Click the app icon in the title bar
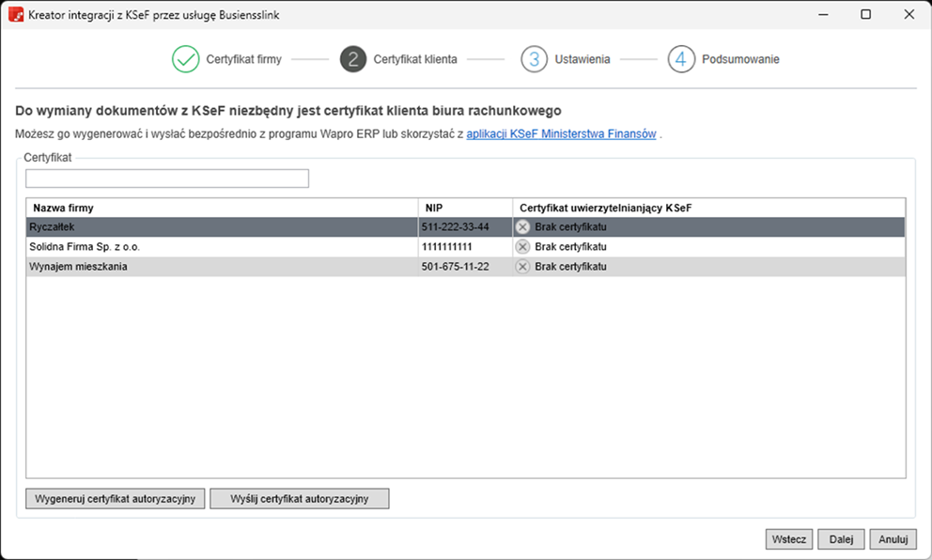Image resolution: width=932 pixels, height=560 pixels. tap(16, 15)
